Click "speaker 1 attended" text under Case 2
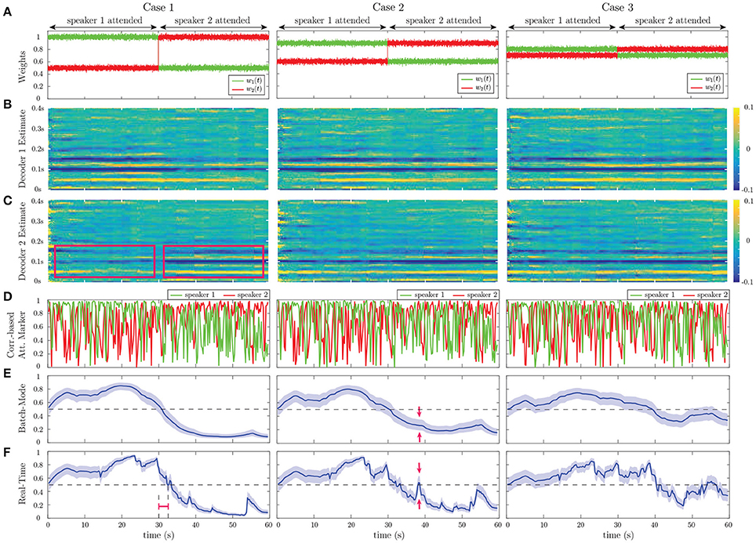The image size is (756, 543). click(333, 20)
